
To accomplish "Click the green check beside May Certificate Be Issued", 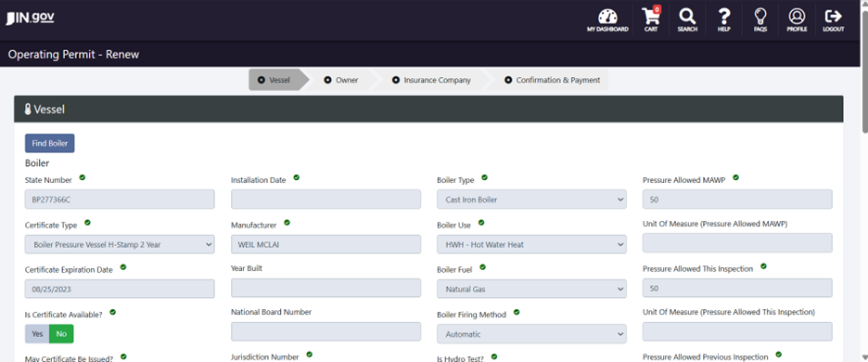I will click(x=123, y=356).
